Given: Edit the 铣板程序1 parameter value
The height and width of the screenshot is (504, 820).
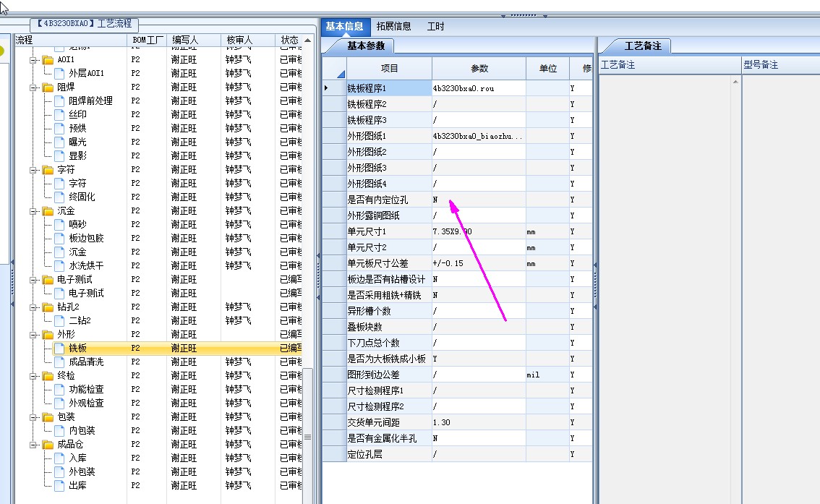Looking at the screenshot, I should click(x=479, y=88).
